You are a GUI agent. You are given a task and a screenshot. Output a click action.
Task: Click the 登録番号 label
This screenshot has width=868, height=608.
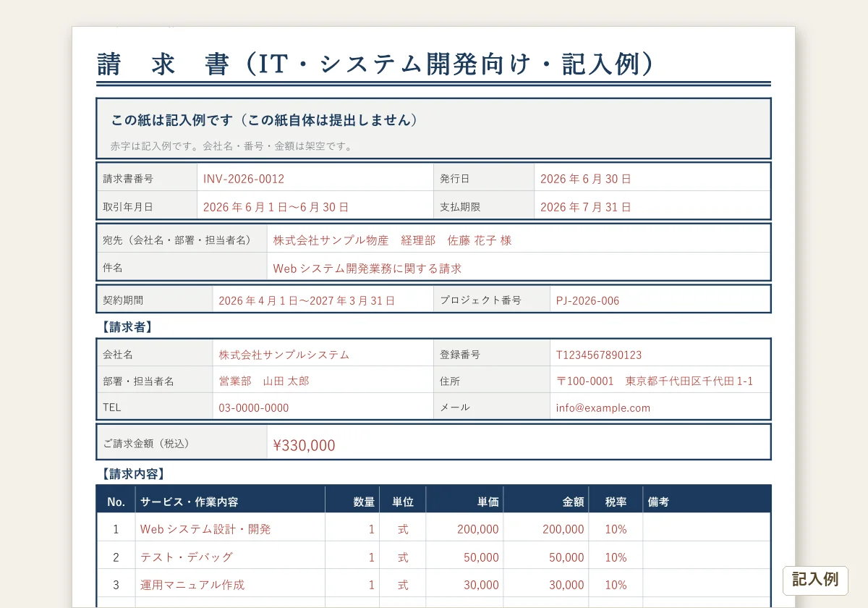point(460,355)
